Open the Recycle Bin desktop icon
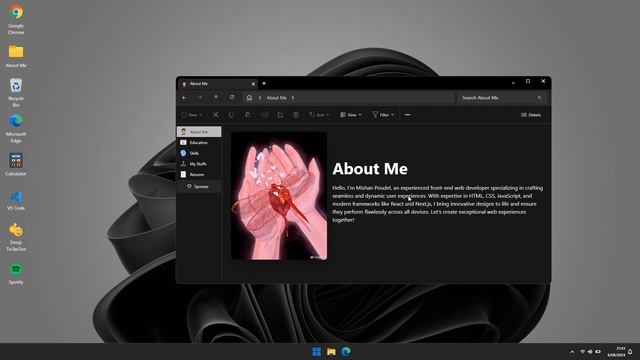The height and width of the screenshot is (360, 640). point(16,92)
